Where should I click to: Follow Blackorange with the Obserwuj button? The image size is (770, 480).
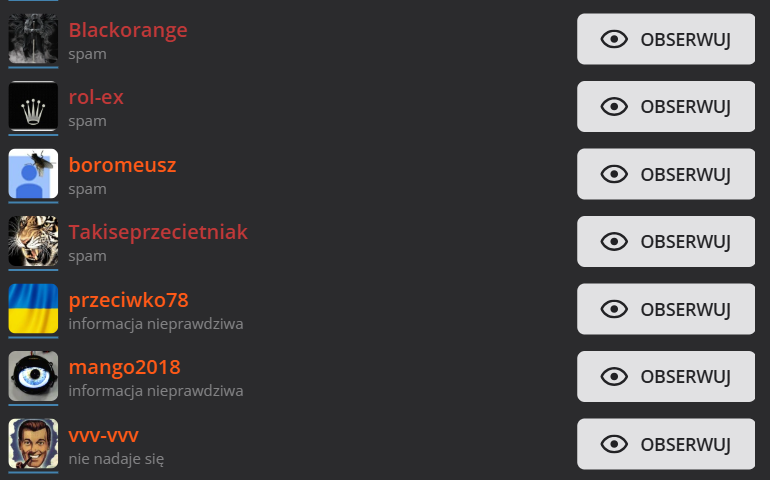tap(666, 39)
